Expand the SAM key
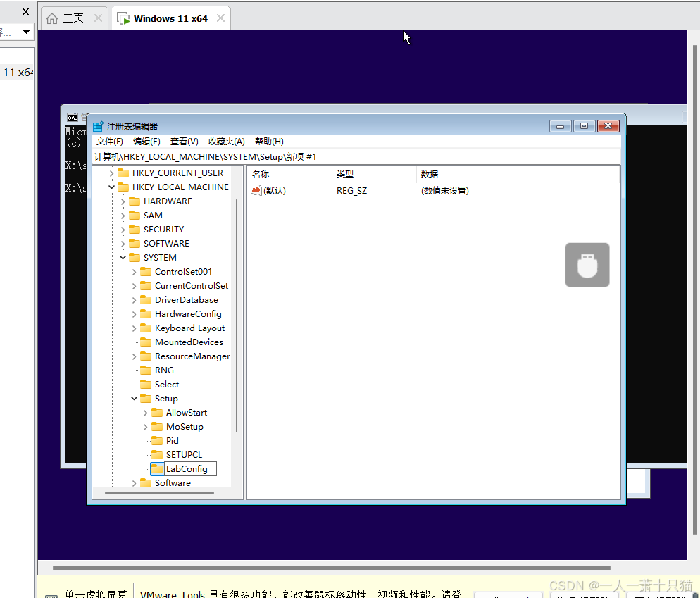The width and height of the screenshot is (700, 598). coord(123,216)
